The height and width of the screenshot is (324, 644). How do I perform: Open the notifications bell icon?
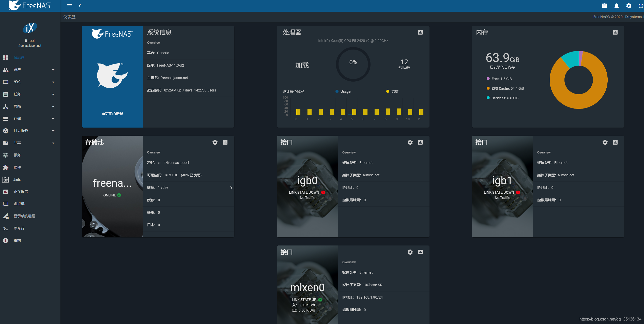click(617, 6)
